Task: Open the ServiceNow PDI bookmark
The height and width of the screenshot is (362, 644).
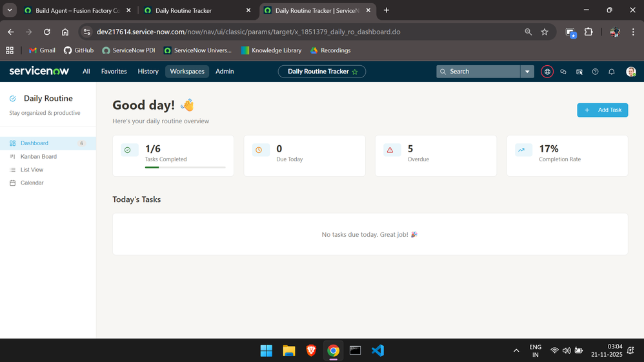Action: [x=128, y=50]
